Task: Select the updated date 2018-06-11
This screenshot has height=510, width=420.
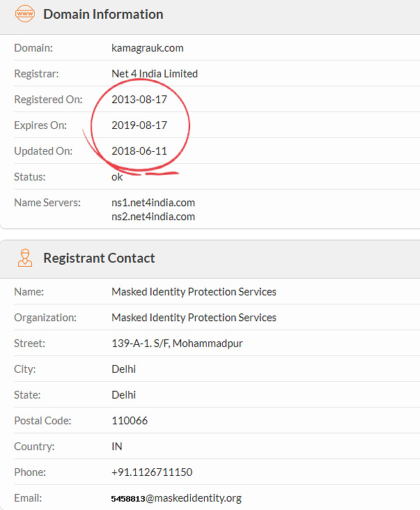Action: 139,151
